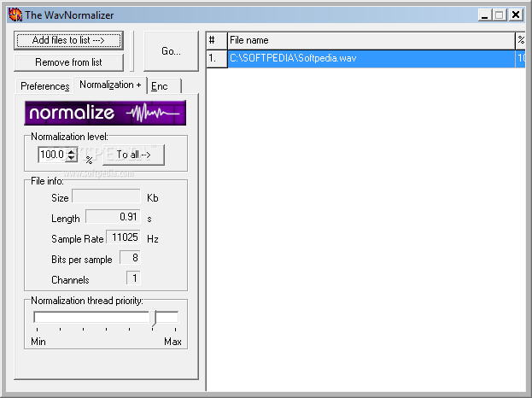Increase normalization level with up spinner arrow

72,151
